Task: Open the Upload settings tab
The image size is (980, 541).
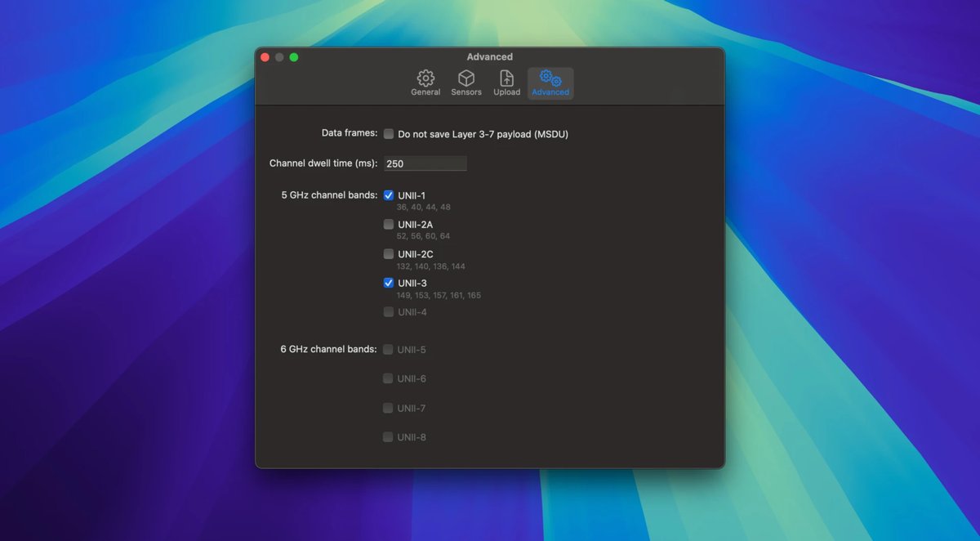Action: click(506, 83)
